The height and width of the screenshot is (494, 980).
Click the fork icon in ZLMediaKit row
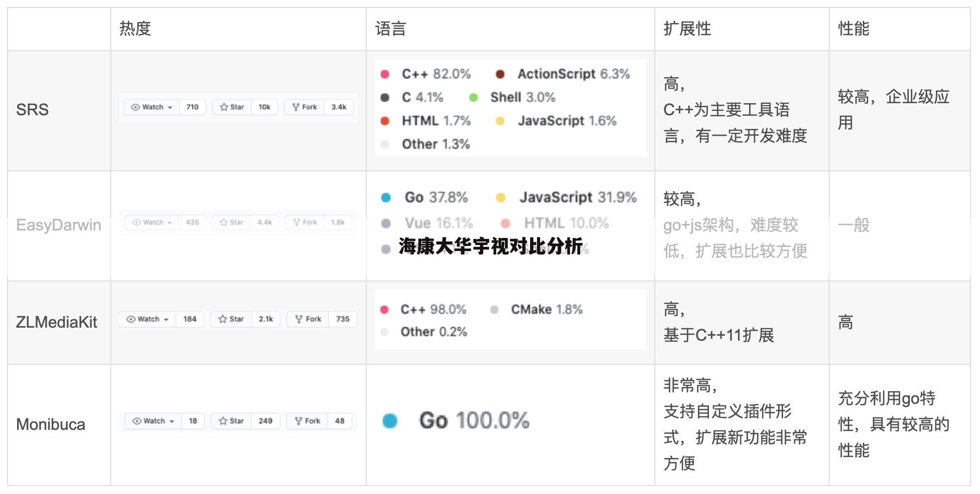tap(299, 319)
